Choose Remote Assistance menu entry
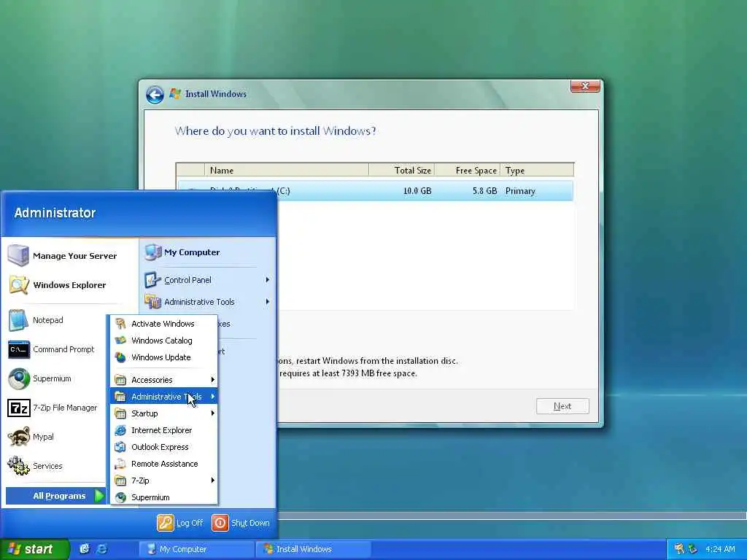747x560 pixels. [164, 464]
